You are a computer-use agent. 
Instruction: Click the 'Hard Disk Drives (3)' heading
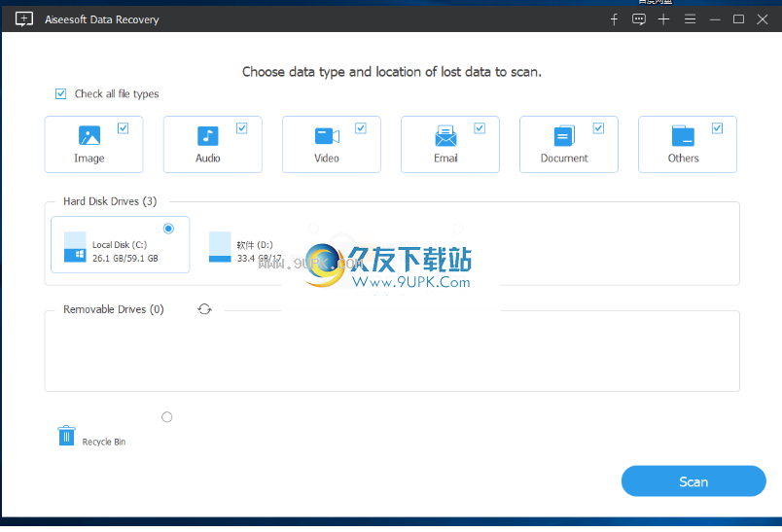[110, 201]
